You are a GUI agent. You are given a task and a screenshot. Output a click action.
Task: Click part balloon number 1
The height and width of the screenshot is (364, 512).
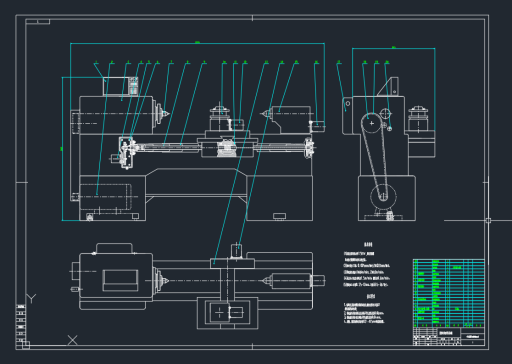coord(96,62)
